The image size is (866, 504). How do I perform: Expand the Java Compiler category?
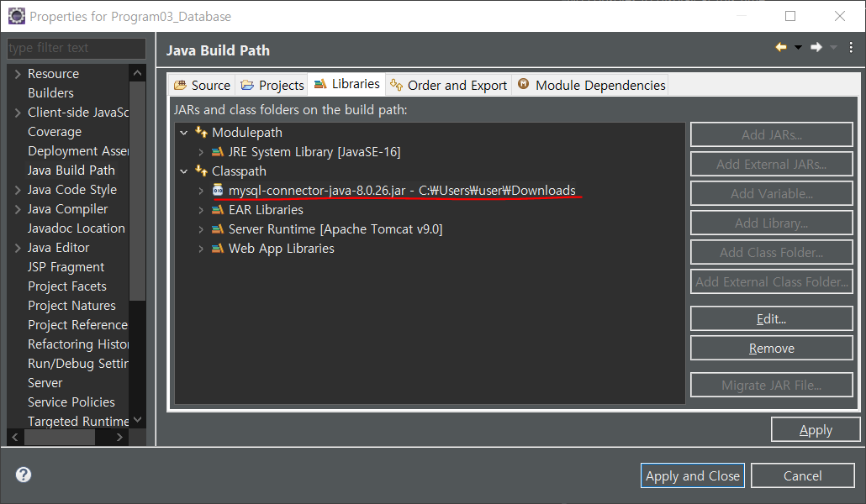(x=18, y=209)
